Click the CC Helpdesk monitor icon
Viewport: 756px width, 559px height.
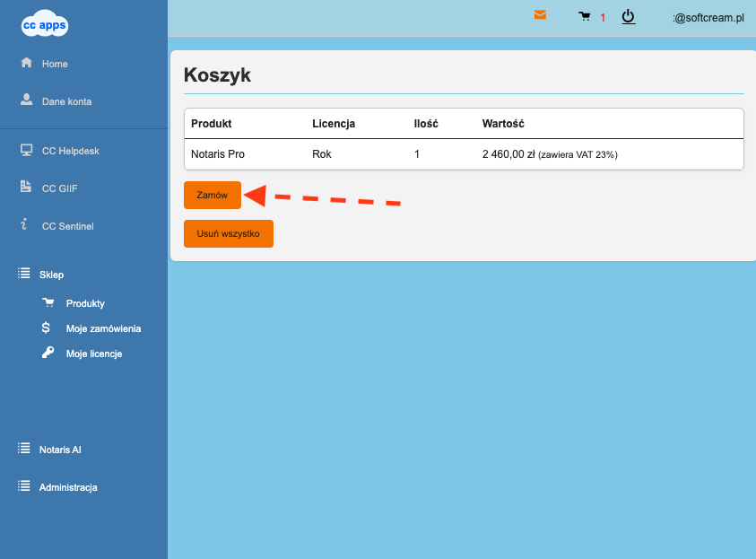tap(26, 150)
